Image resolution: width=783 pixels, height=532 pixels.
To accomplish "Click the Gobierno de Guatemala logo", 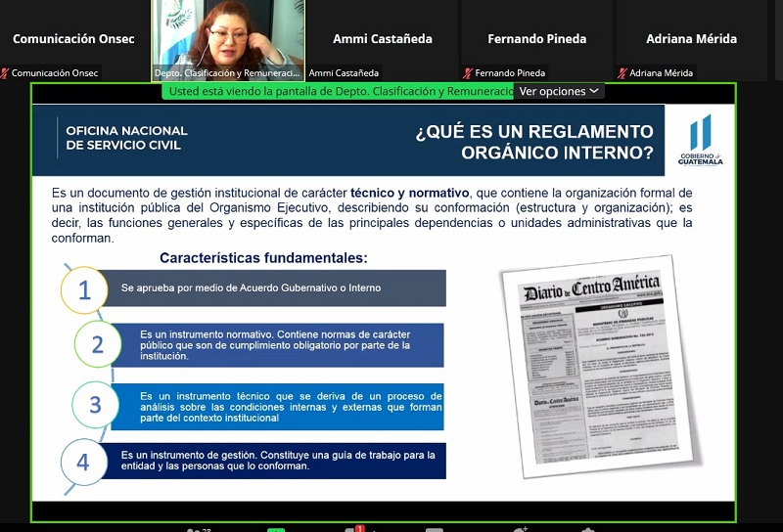I will click(700, 140).
